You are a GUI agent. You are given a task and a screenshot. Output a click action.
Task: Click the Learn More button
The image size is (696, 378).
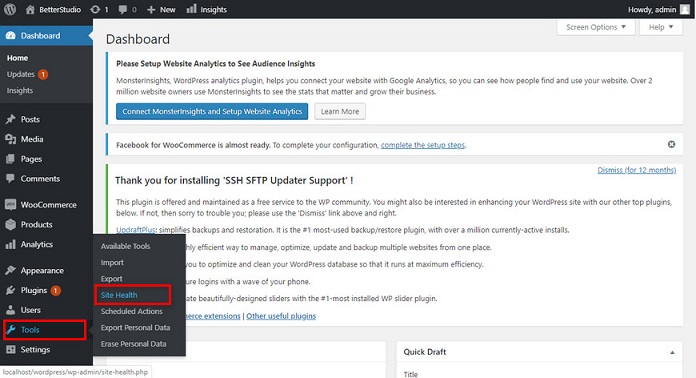coord(340,111)
